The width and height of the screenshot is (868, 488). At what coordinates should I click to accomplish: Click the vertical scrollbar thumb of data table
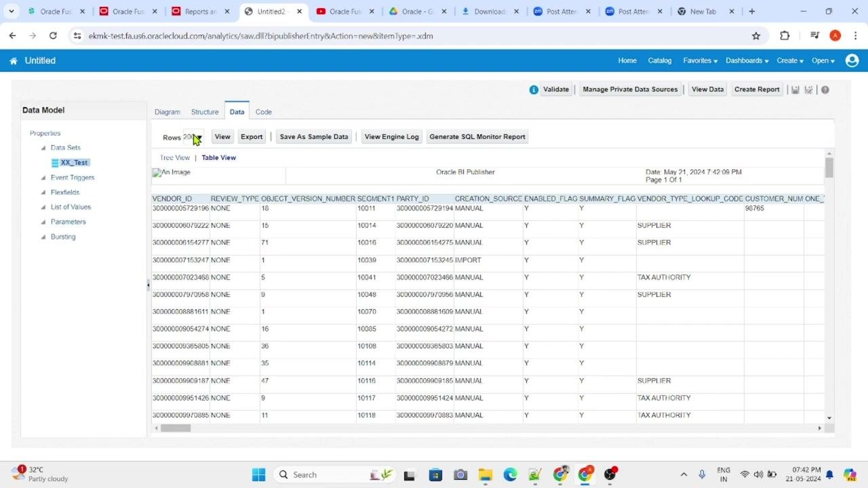click(x=829, y=167)
